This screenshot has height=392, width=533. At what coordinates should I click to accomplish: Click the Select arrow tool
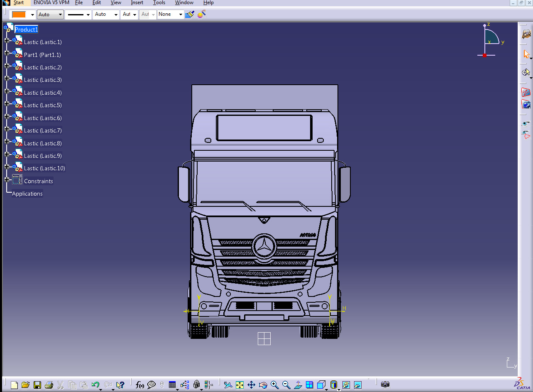(526, 54)
